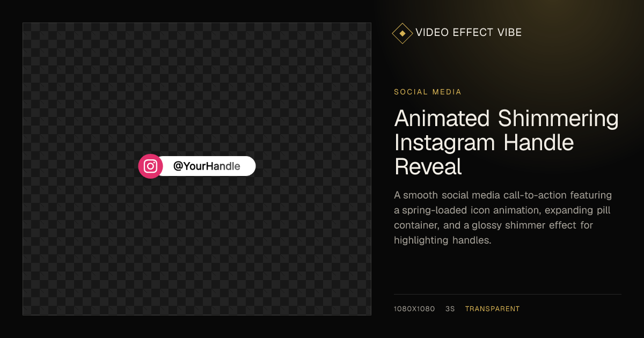This screenshot has height=338, width=644.
Task: Click the description paragraph starting "A smooth social"
Action: pos(503,217)
